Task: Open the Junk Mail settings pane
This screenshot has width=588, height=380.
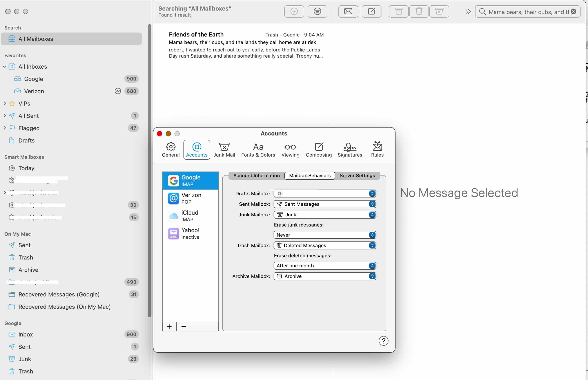Action: tap(224, 150)
